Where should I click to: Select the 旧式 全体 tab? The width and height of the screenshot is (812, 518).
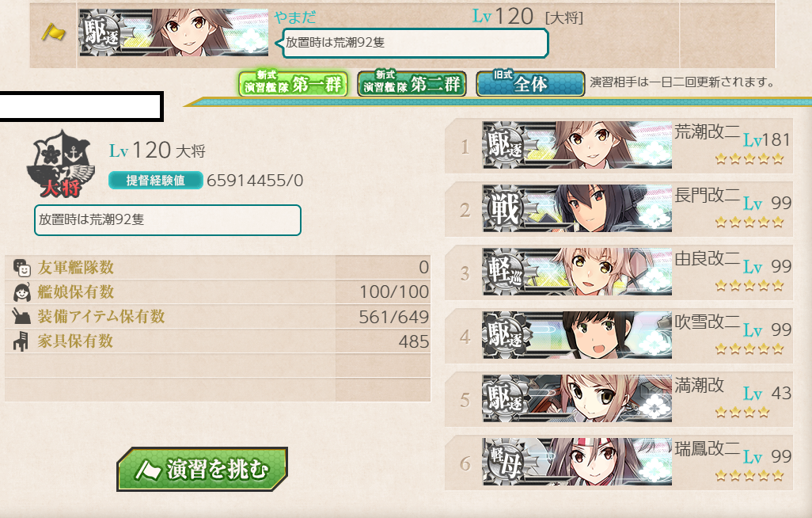(x=530, y=83)
